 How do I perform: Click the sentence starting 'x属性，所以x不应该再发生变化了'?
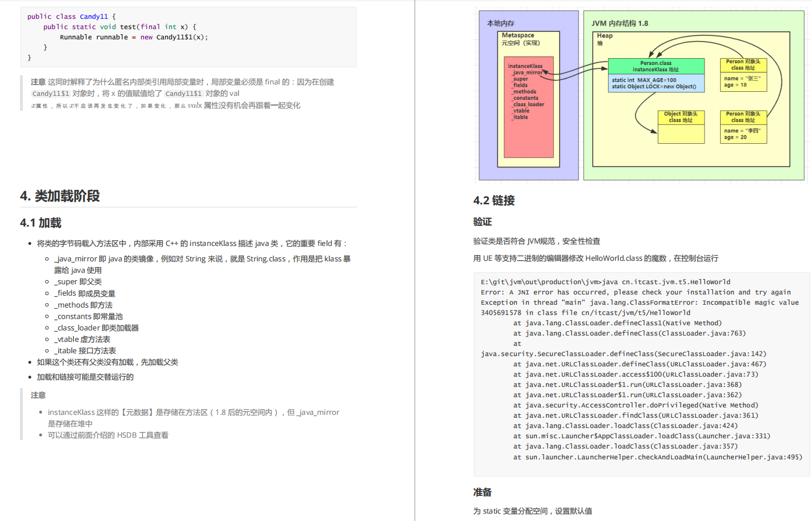tap(166, 106)
